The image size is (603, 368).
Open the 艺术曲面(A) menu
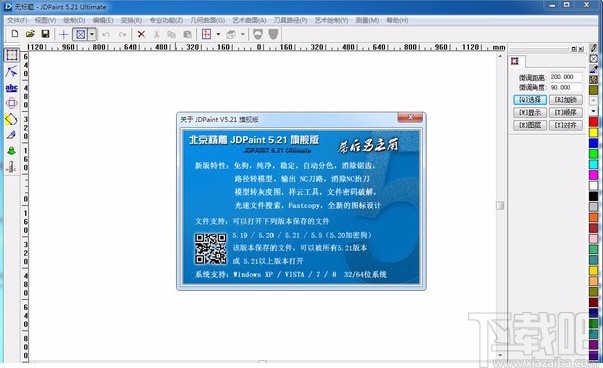[x=249, y=20]
